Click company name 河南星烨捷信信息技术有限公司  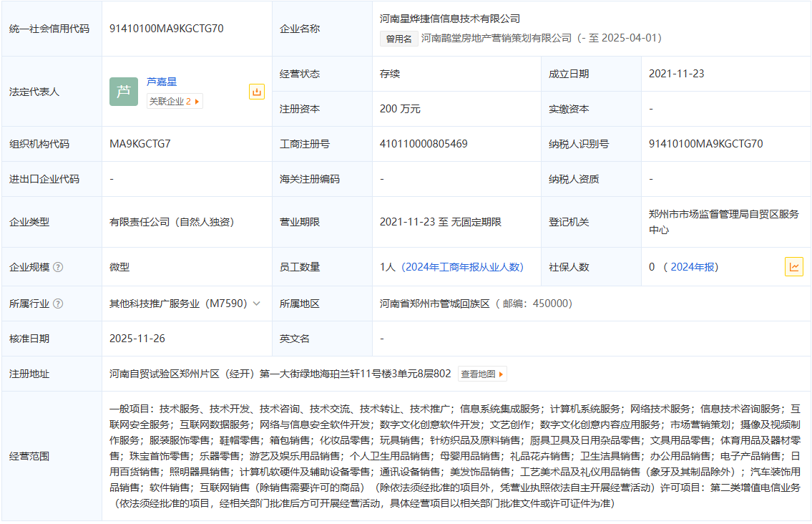(x=450, y=19)
